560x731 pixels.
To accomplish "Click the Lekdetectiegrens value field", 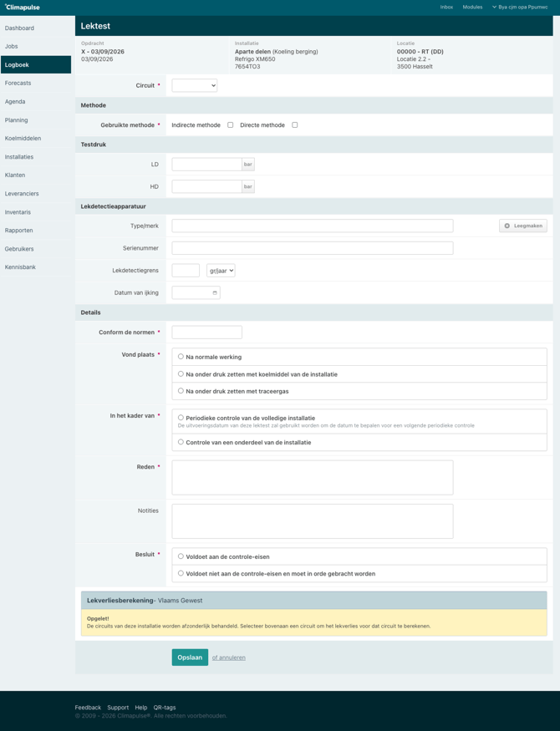I will 186,271.
